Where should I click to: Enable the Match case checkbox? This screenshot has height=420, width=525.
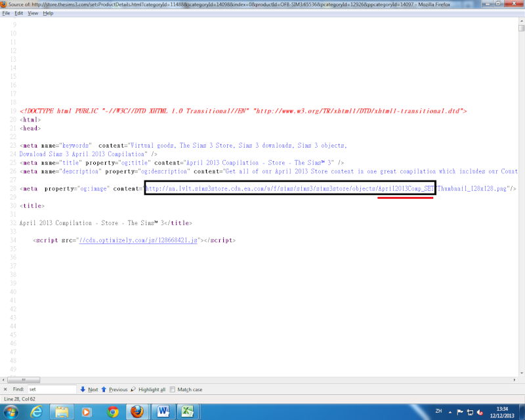(173, 390)
